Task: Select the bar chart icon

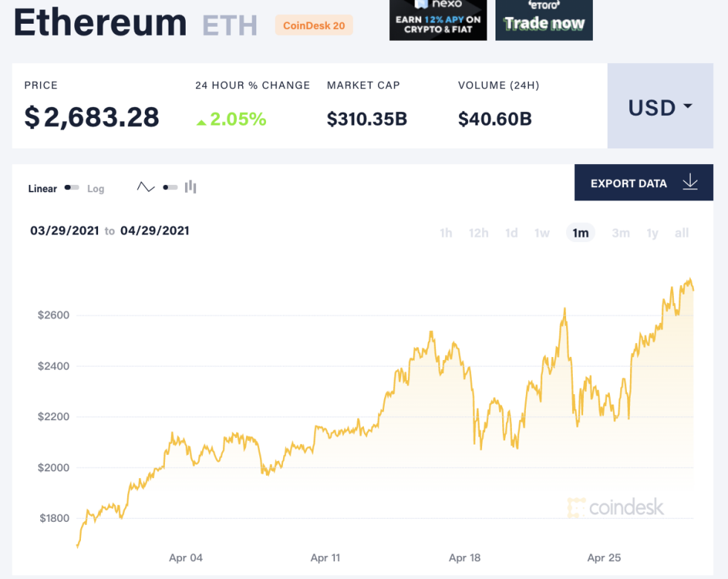Action: tap(190, 187)
